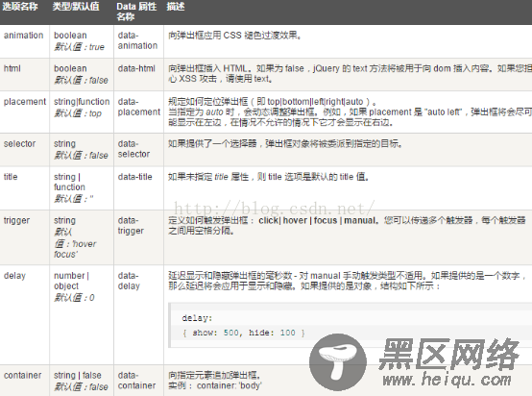Select the 'data-delay' attribute text
Screen dimensions: 532x396
point(129,281)
